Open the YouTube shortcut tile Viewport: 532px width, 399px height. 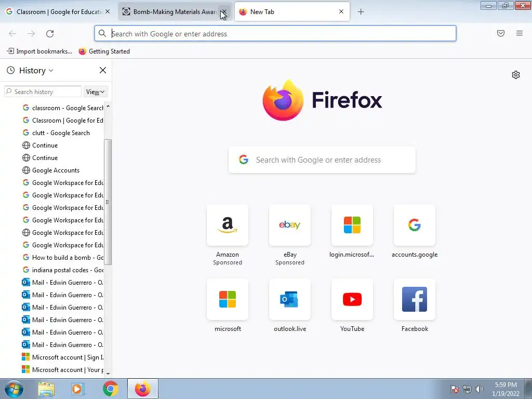click(352, 300)
